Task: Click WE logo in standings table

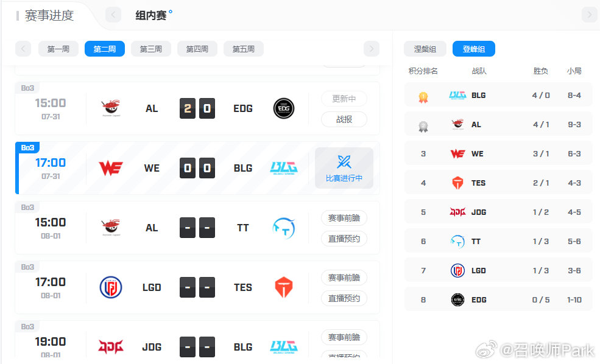Action: point(457,154)
